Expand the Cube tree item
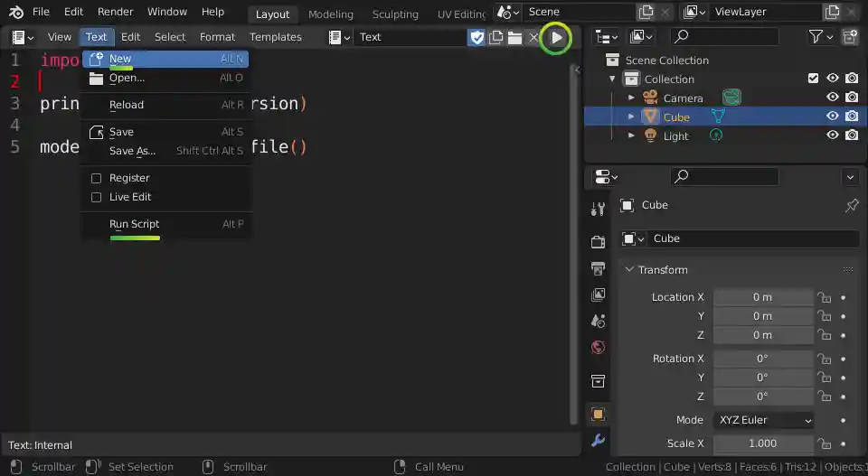The height and width of the screenshot is (476, 868). pyautogui.click(x=631, y=117)
